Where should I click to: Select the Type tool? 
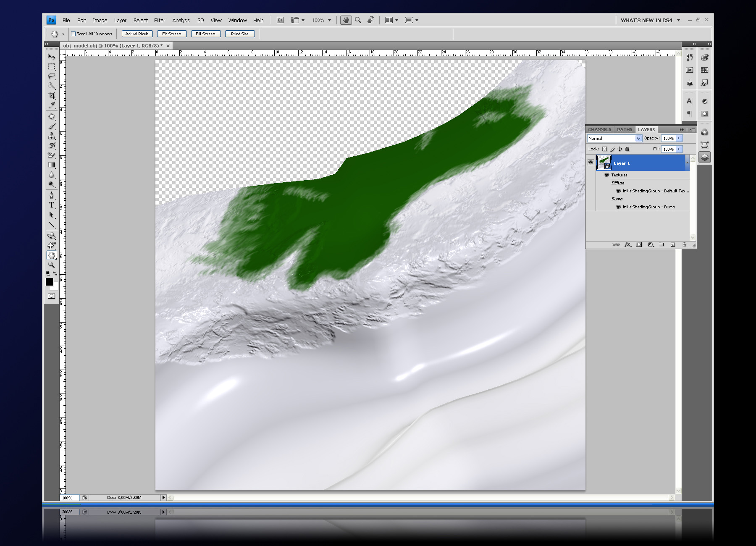(52, 205)
